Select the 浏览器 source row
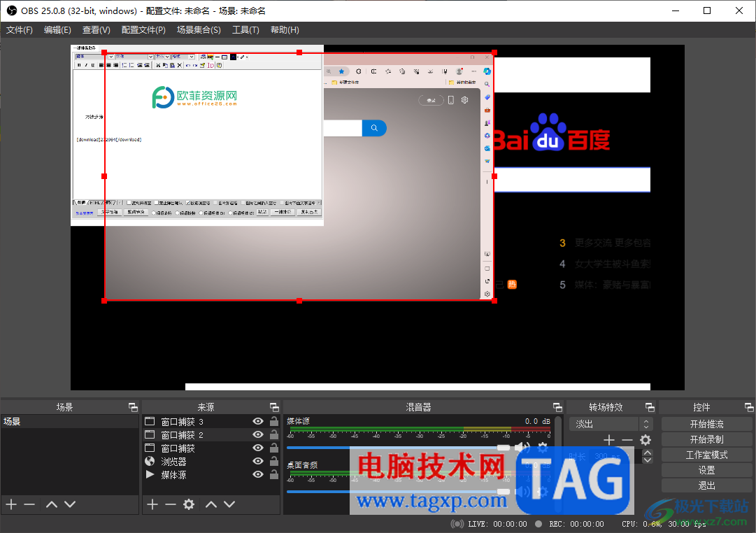756x533 pixels. pos(211,461)
